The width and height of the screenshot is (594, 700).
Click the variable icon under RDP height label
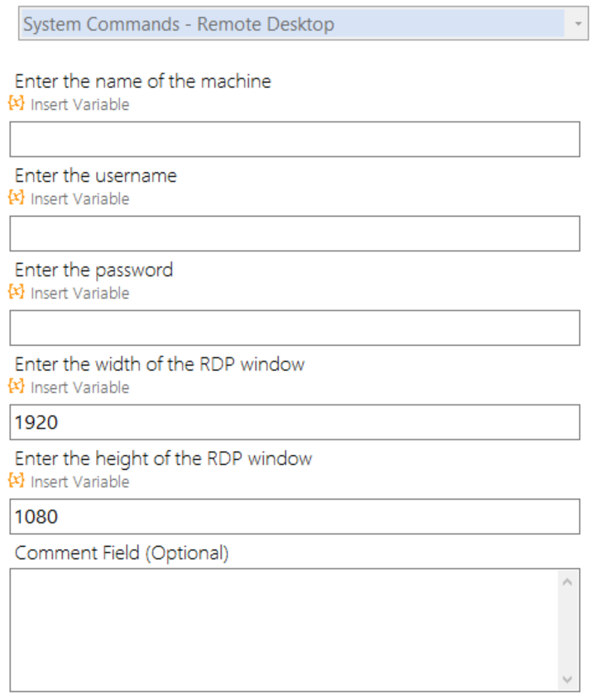[x=17, y=481]
